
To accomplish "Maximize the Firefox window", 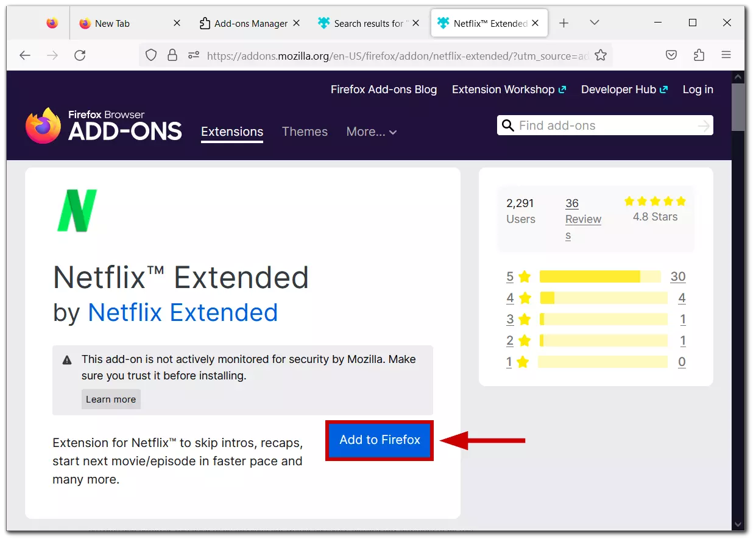I will (x=693, y=23).
